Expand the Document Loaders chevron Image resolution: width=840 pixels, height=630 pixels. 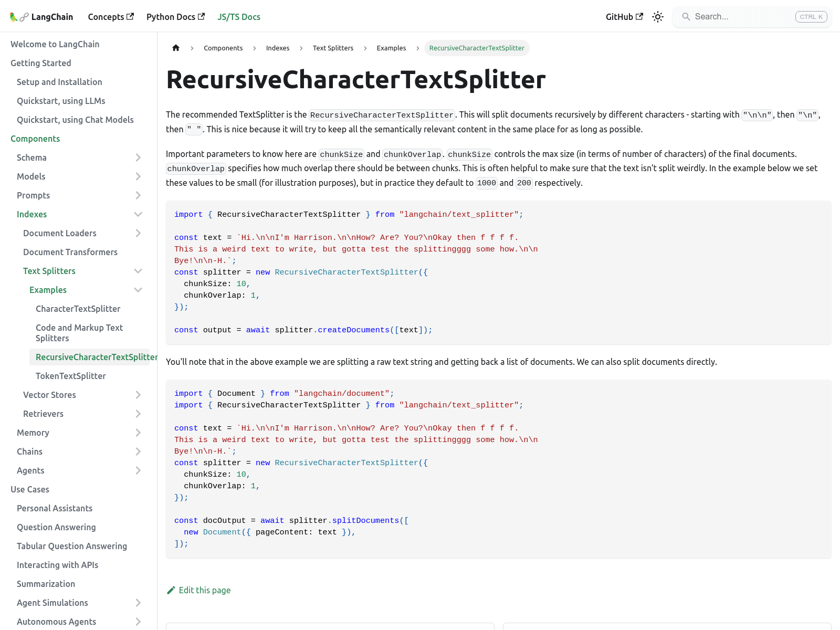pyautogui.click(x=138, y=233)
